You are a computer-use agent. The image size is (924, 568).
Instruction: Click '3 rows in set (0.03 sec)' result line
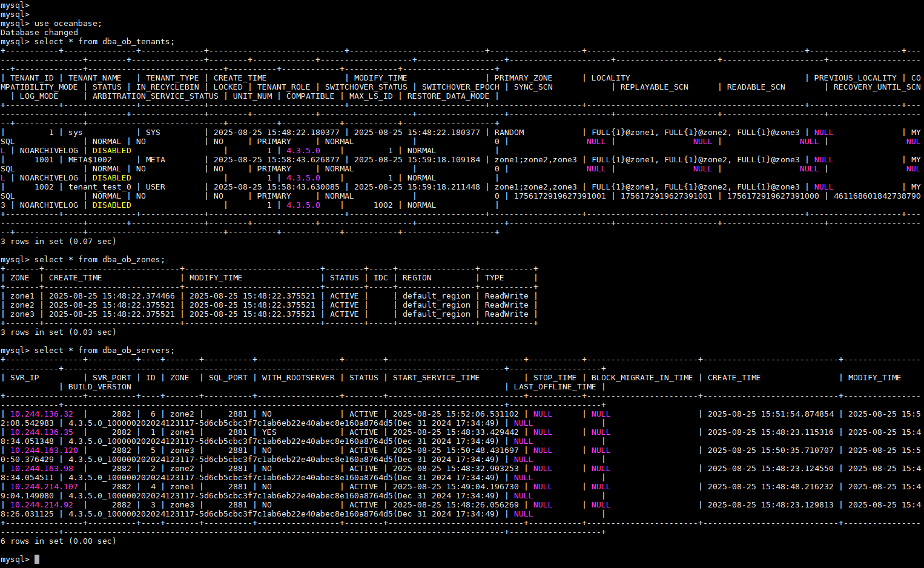pos(59,332)
